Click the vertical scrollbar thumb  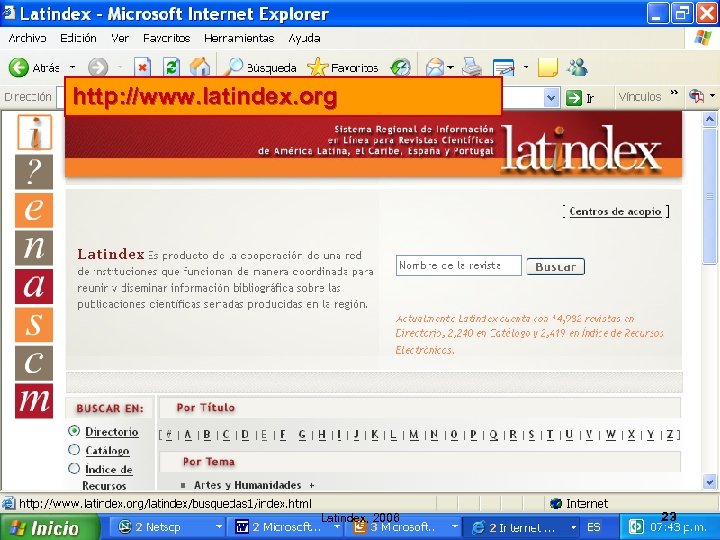pos(709,197)
